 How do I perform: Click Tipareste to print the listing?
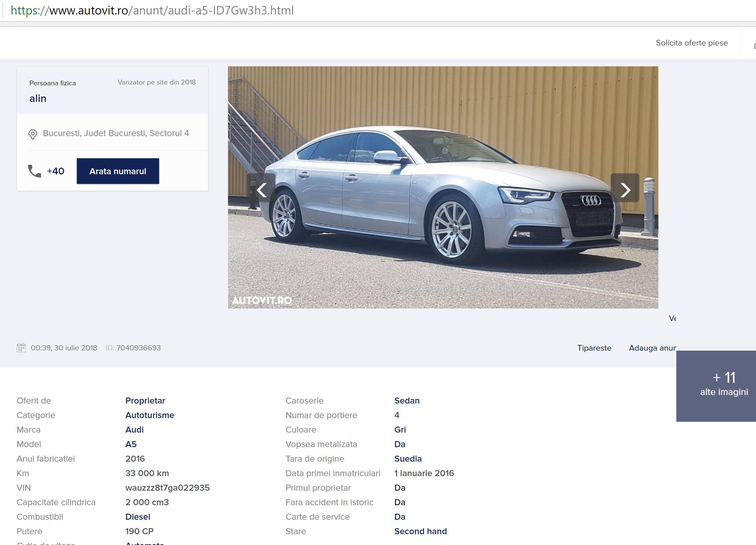(x=594, y=348)
